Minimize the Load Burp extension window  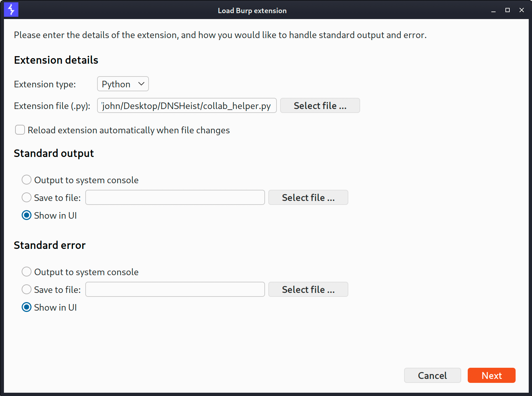[x=493, y=10]
